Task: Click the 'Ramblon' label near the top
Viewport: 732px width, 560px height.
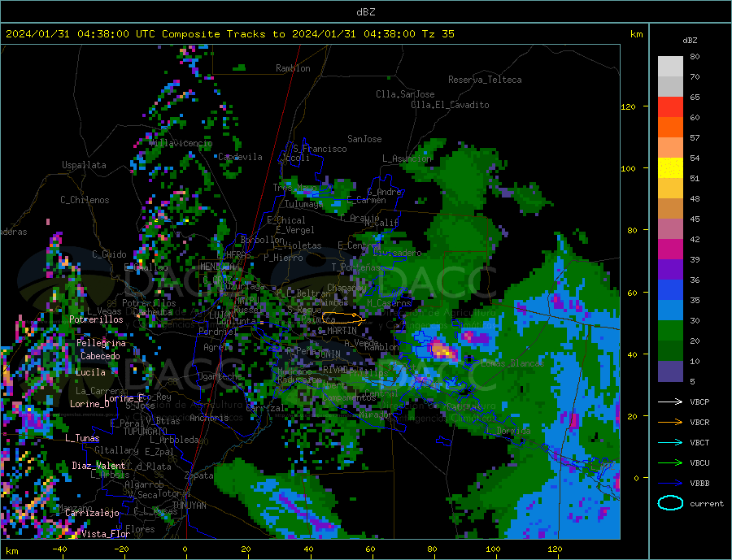Action: point(293,68)
